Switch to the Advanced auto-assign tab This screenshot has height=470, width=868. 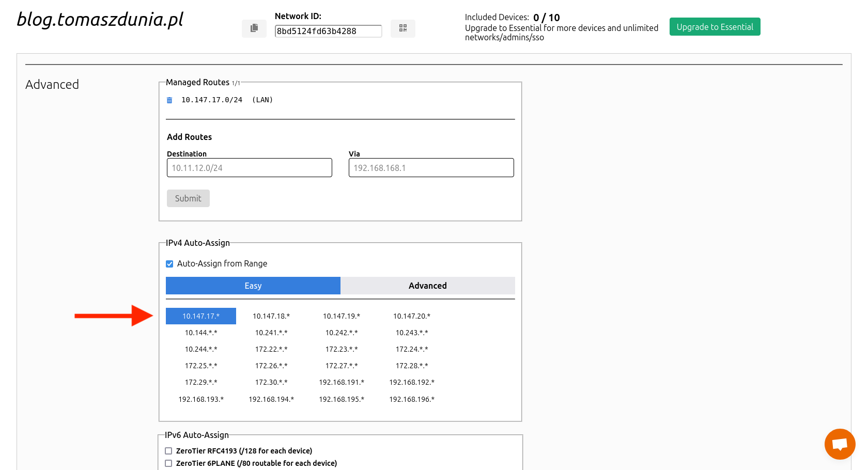point(427,286)
